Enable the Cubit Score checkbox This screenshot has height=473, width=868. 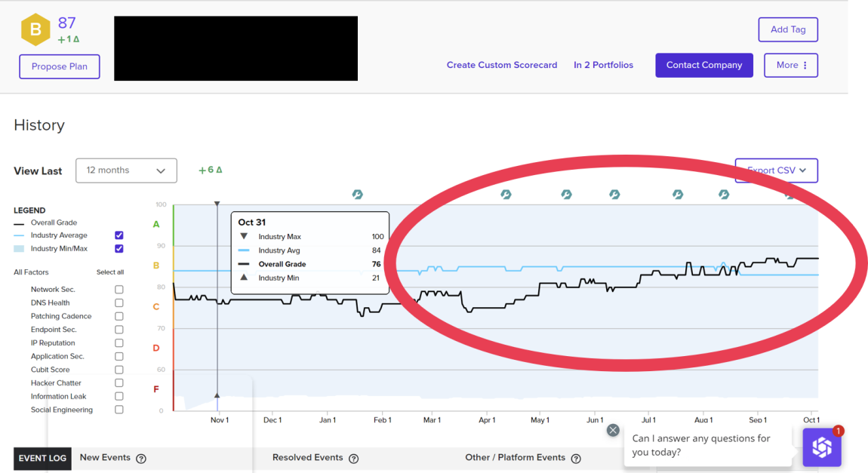(119, 370)
